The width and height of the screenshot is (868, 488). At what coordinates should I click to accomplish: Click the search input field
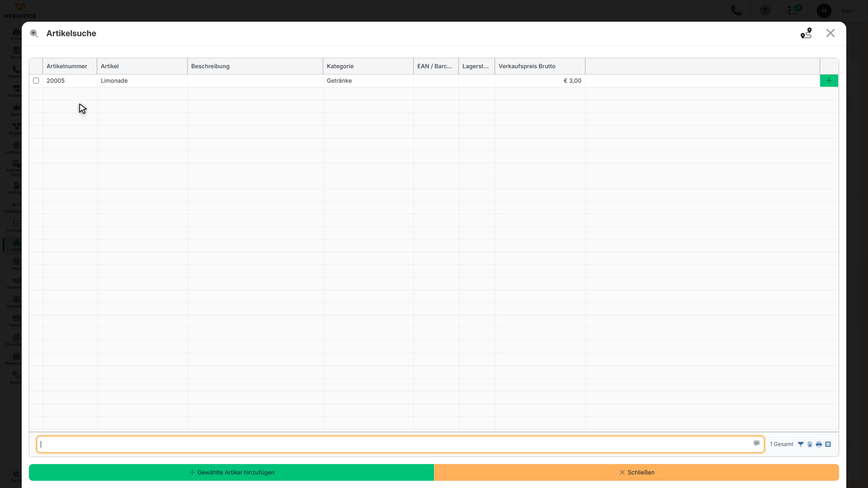400,445
